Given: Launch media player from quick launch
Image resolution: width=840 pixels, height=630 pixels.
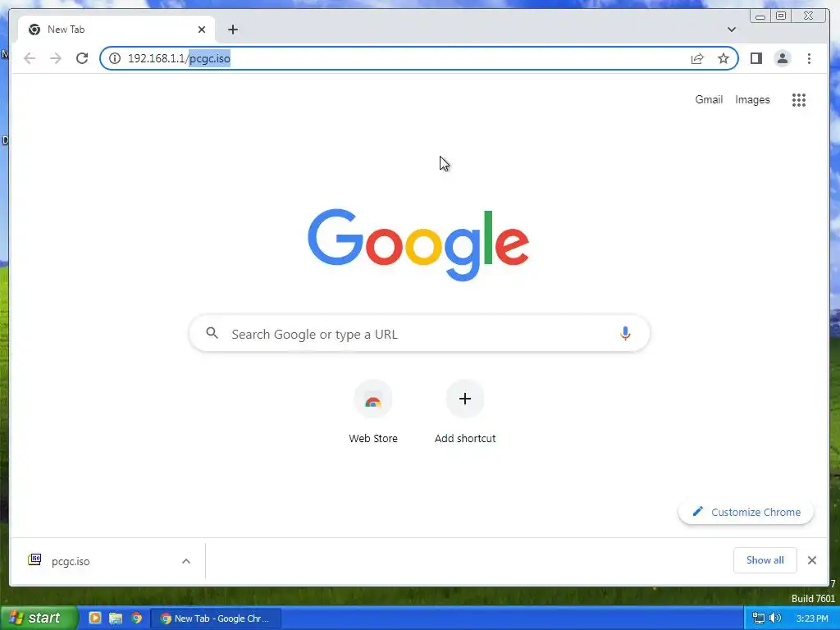Looking at the screenshot, I should (x=95, y=618).
